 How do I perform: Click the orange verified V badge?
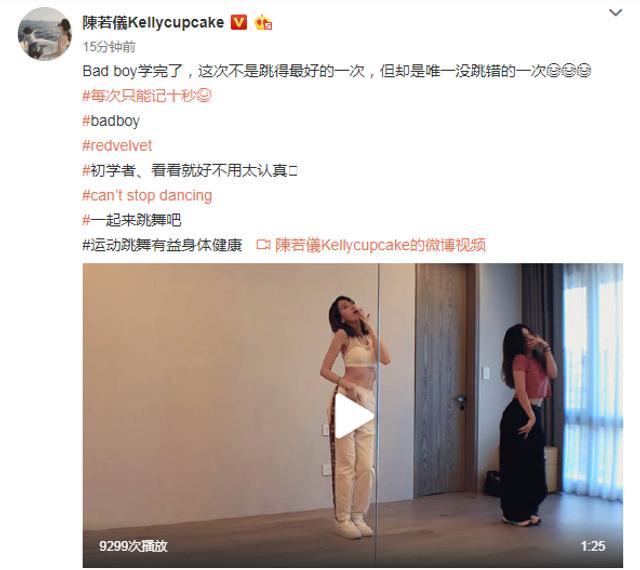(x=239, y=22)
